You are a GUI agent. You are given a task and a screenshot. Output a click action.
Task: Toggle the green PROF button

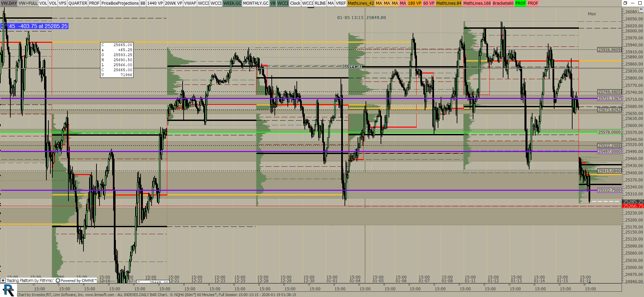tap(520, 3)
